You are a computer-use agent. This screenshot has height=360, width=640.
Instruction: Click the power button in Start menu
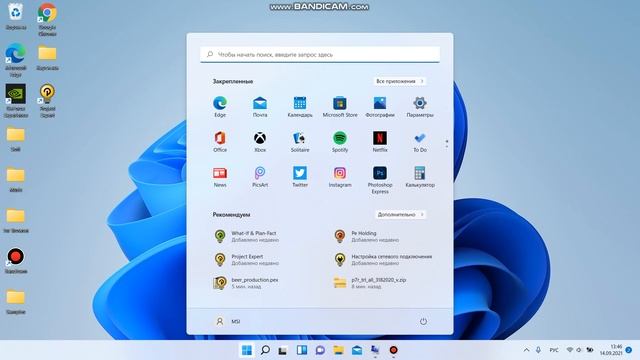click(423, 321)
